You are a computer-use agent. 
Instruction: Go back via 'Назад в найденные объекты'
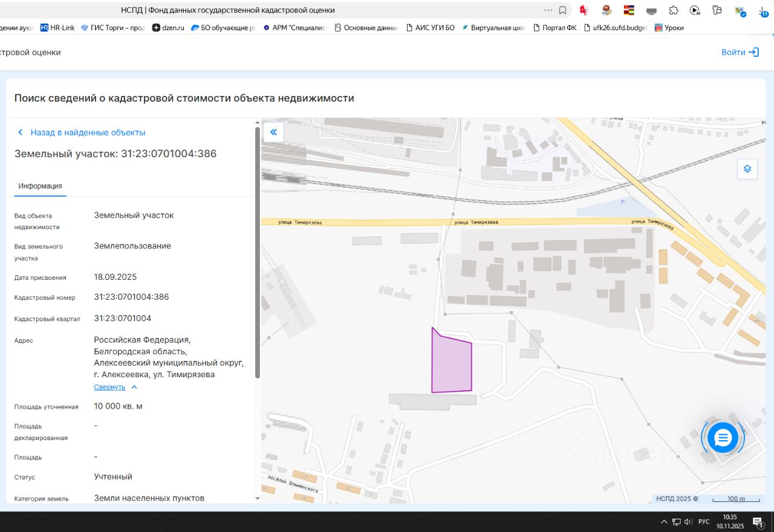[88, 132]
